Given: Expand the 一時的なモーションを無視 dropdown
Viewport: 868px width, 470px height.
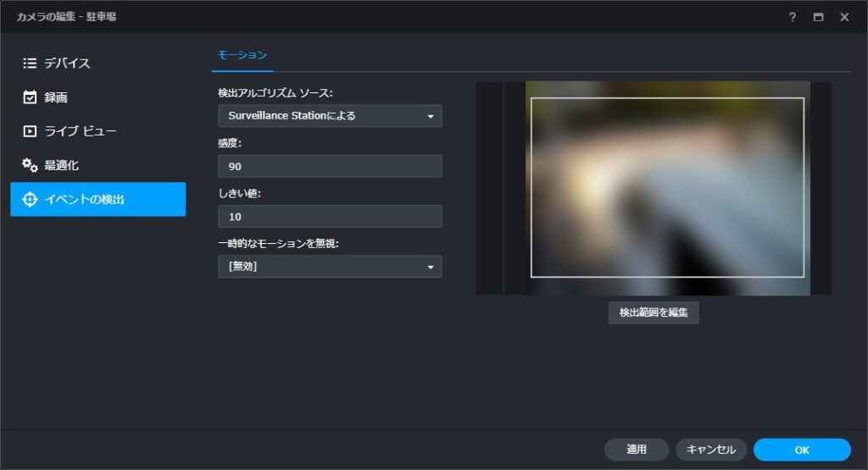Looking at the screenshot, I should click(x=330, y=267).
